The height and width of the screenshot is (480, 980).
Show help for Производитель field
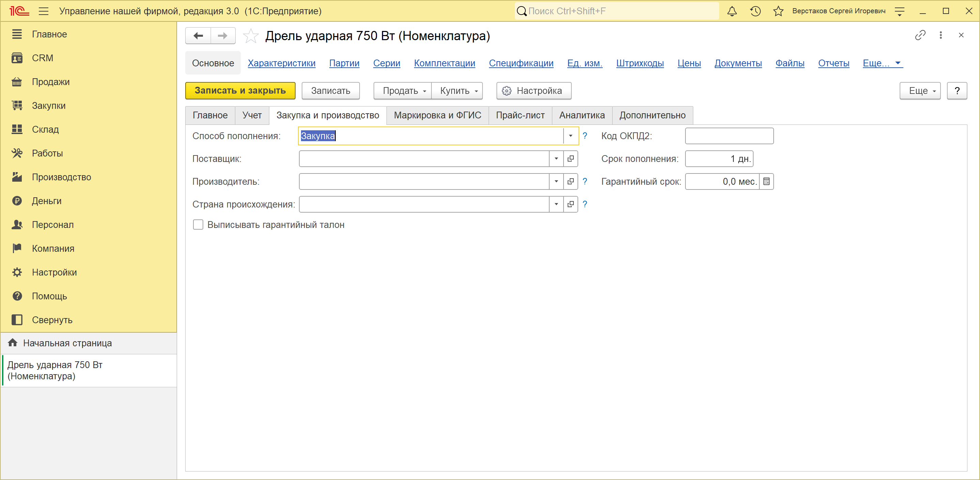[585, 182]
